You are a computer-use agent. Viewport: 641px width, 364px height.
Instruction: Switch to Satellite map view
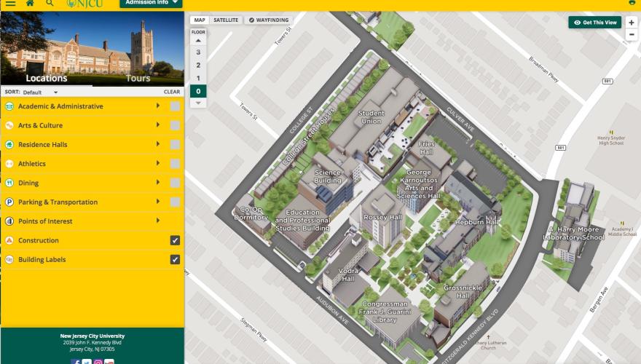(226, 20)
